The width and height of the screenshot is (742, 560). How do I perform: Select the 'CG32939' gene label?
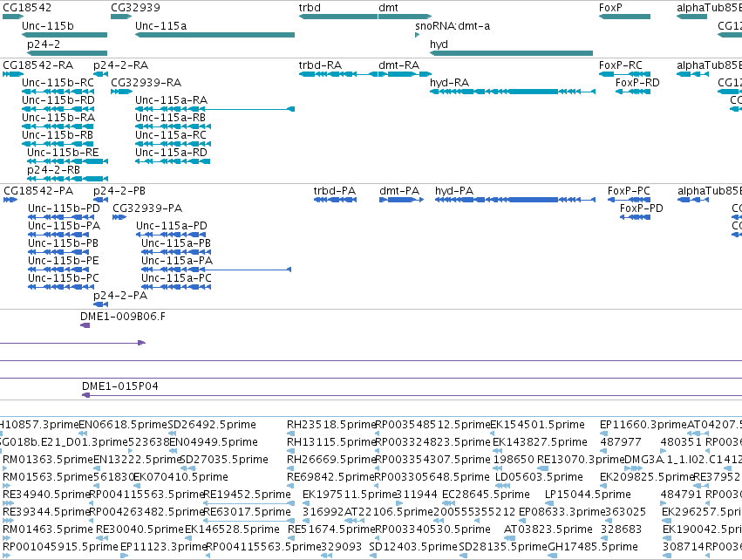(135, 8)
